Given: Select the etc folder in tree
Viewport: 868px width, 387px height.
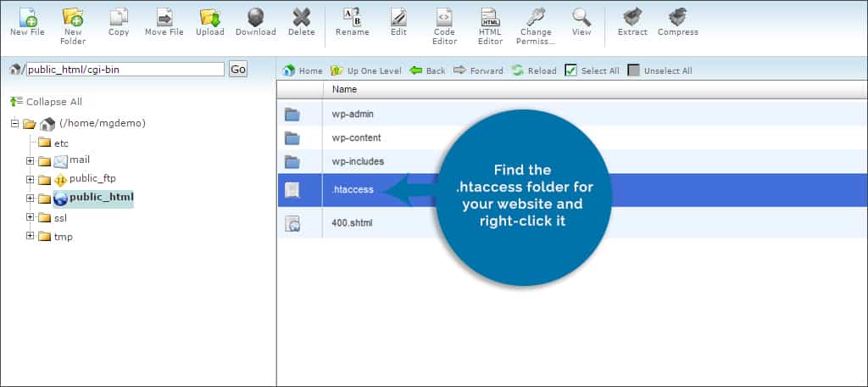Looking at the screenshot, I should tap(61, 143).
